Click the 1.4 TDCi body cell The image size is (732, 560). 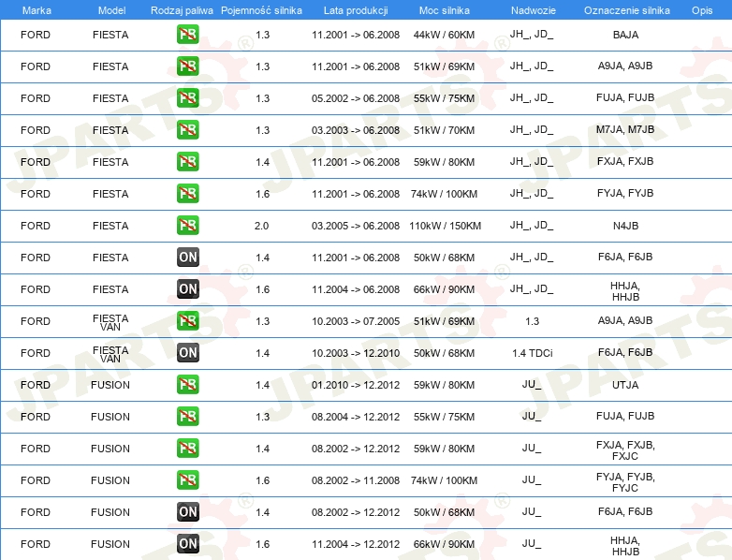coord(533,353)
